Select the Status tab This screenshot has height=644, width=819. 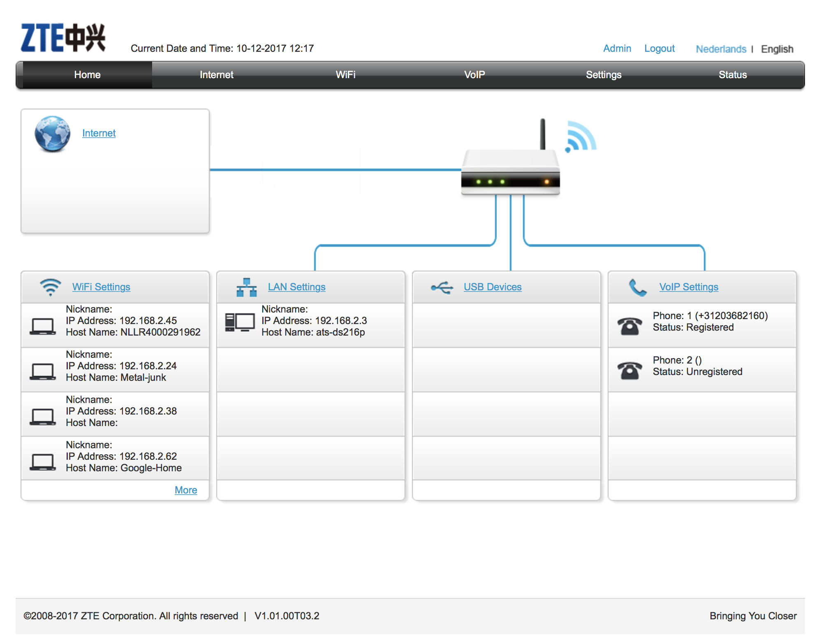pyautogui.click(x=733, y=75)
